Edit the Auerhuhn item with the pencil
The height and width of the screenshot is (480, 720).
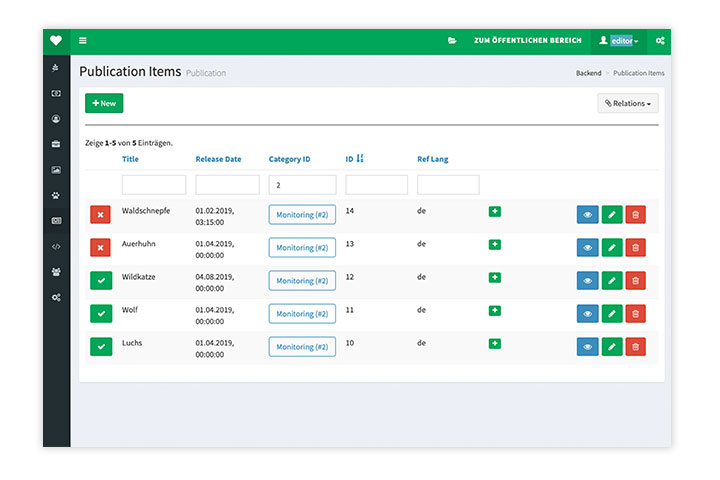(x=612, y=248)
